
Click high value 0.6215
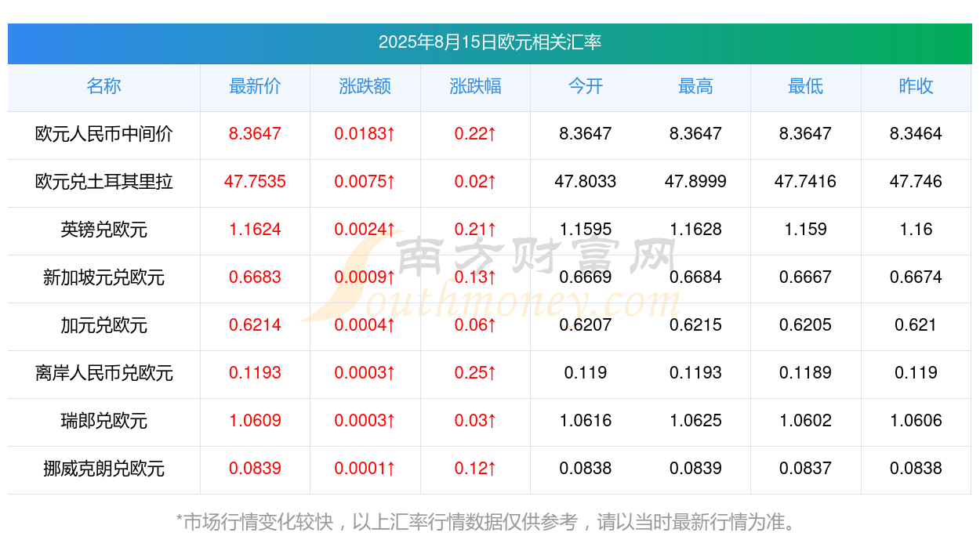click(695, 325)
